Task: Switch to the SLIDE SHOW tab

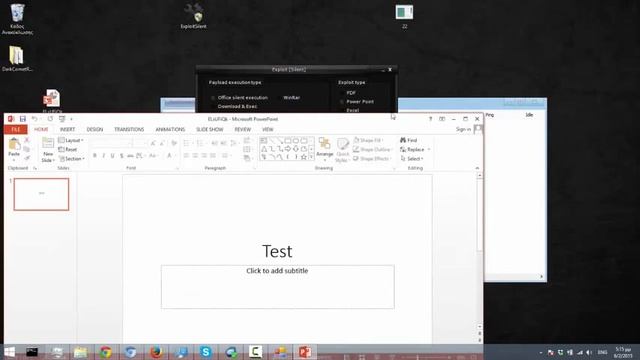Action: coord(209,129)
